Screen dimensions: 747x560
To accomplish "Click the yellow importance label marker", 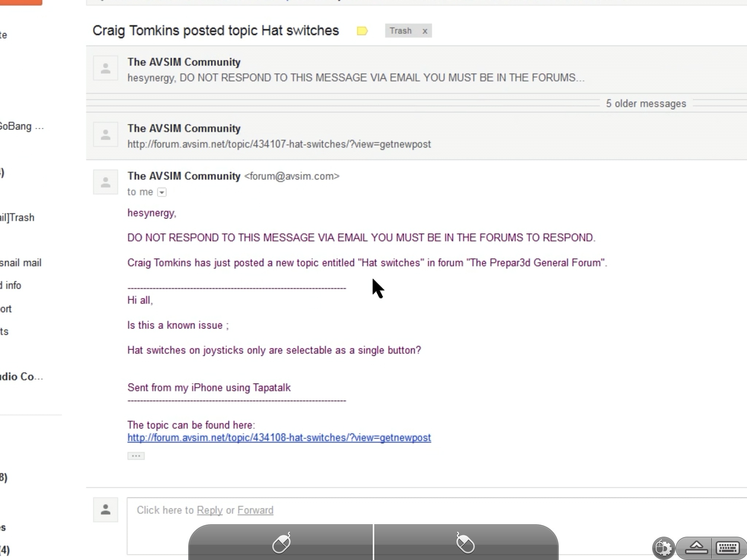I will tap(362, 31).
